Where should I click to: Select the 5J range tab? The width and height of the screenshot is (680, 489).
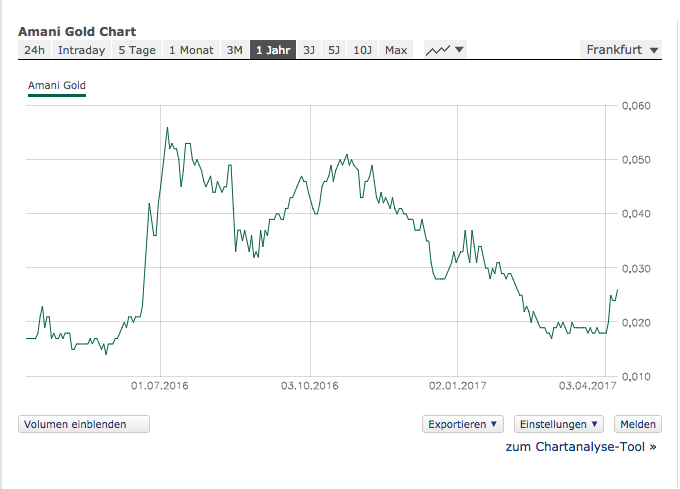point(334,50)
